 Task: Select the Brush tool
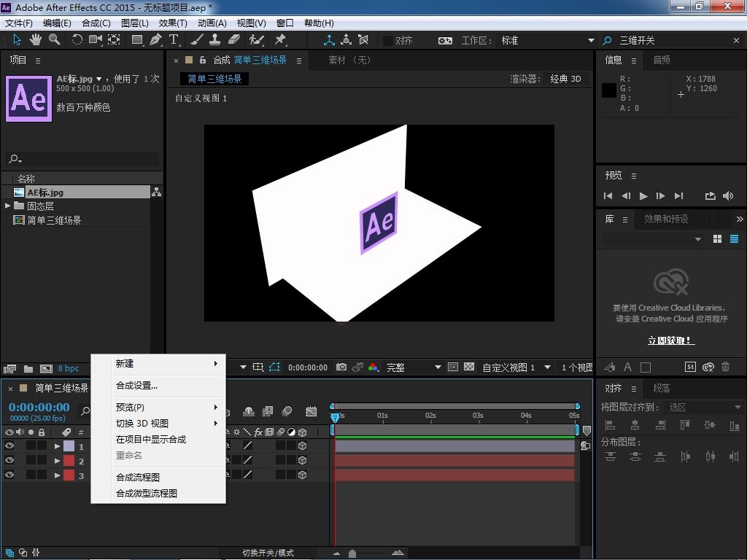[x=197, y=40]
